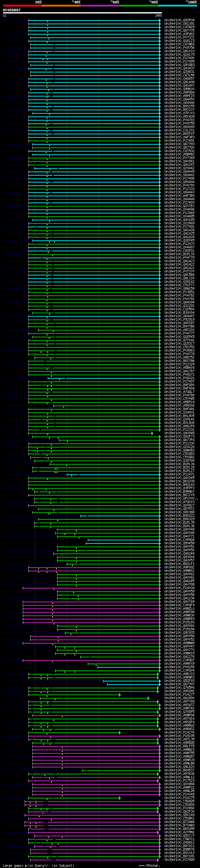Select the UniRef100_B1PL34 label
This screenshot has width=200, height=868.
pyautogui.click(x=179, y=464)
